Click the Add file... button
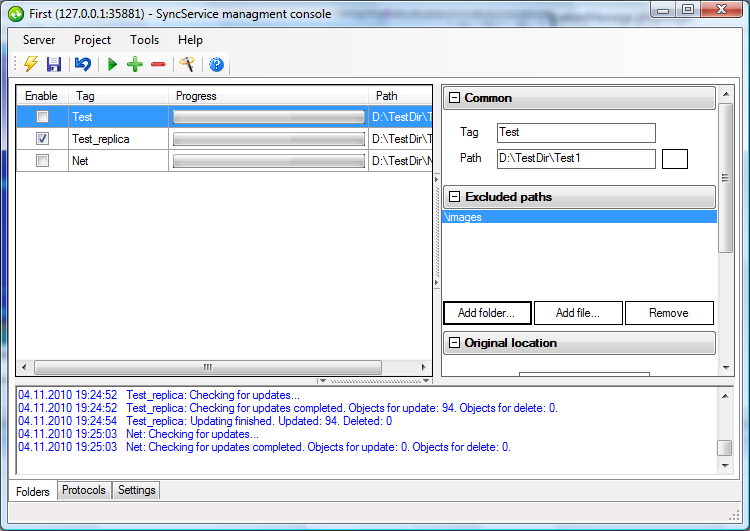The width and height of the screenshot is (750, 531). tap(578, 313)
